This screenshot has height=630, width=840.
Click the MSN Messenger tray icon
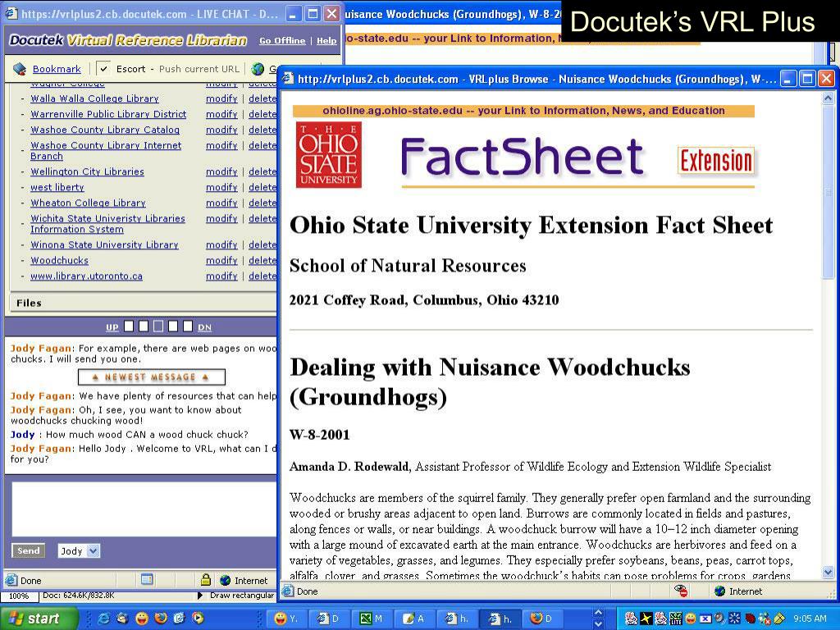pyautogui.click(x=764, y=619)
